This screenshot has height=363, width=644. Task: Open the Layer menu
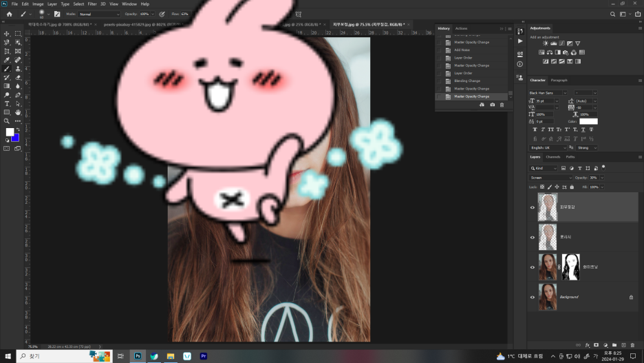(x=52, y=4)
